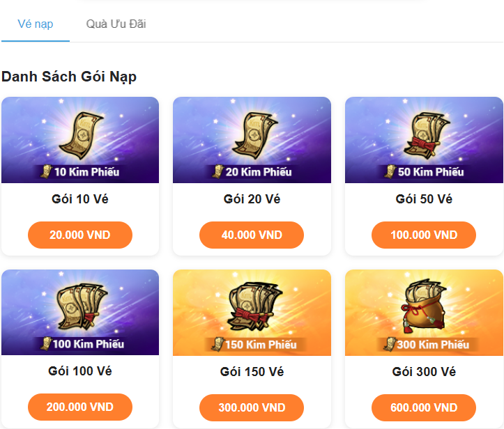The image size is (504, 429).
Task: Click the small ticket icon beside 300 Kim Phiếu label
Action: 390,344
